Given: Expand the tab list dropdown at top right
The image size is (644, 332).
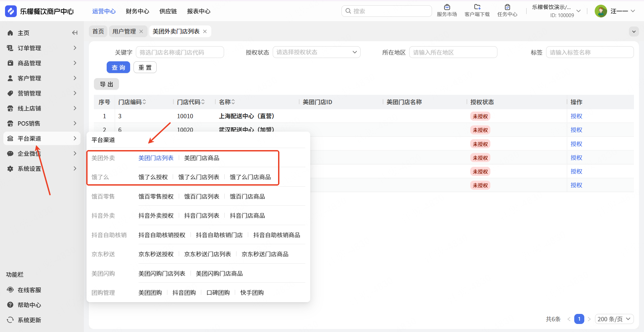Looking at the screenshot, I should [x=634, y=31].
